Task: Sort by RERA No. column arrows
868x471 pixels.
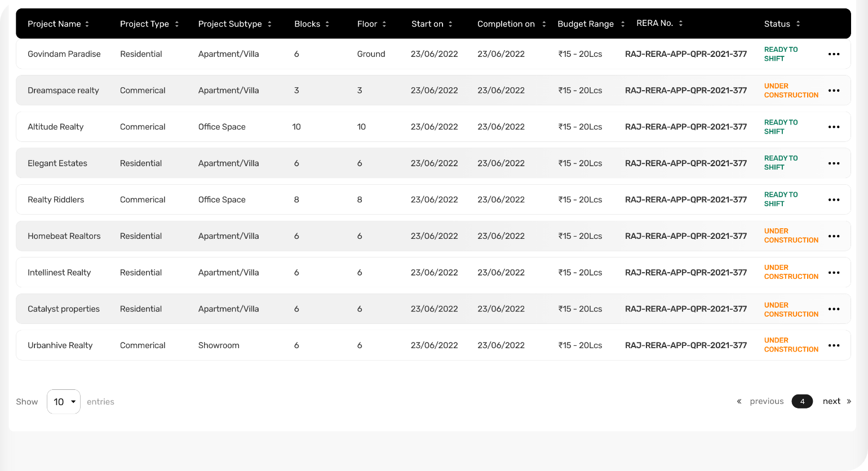Action: (x=681, y=24)
